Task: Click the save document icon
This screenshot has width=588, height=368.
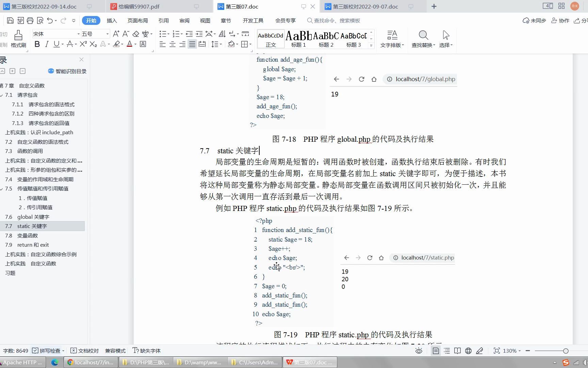Action: [x=10, y=20]
